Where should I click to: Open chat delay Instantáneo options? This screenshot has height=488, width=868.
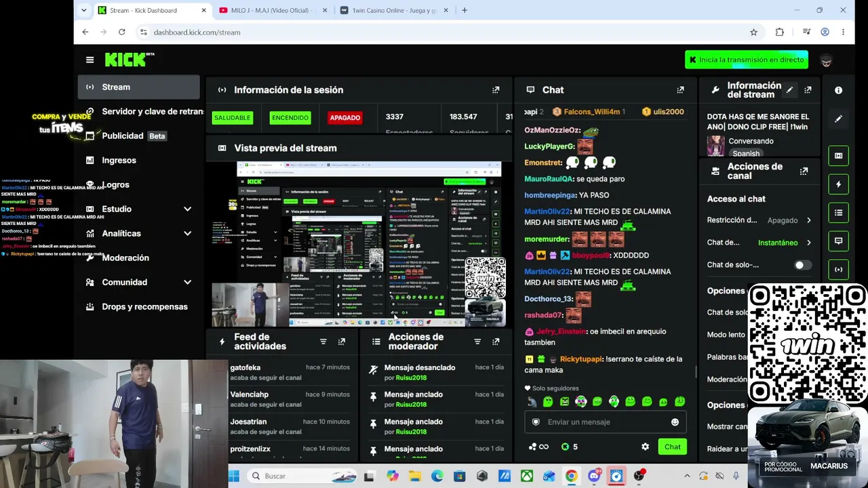click(x=784, y=243)
